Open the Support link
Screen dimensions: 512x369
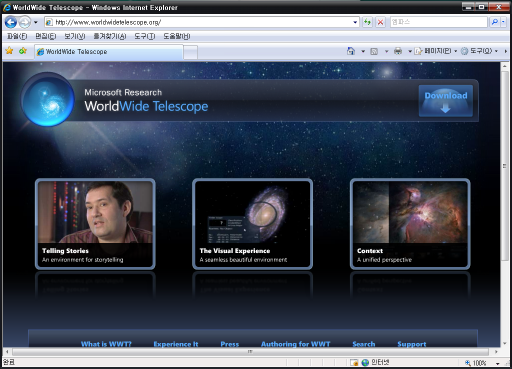coord(412,344)
